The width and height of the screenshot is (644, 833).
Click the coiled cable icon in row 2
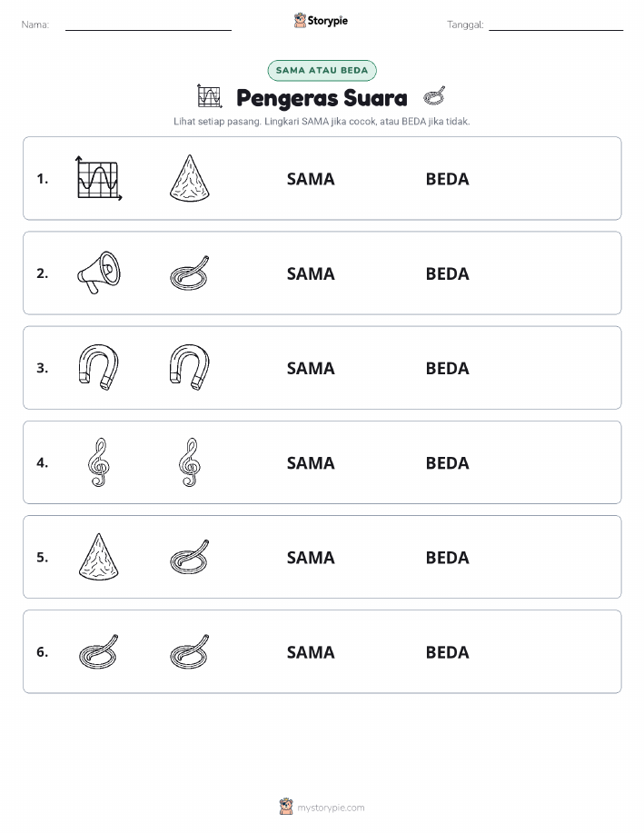(x=190, y=273)
